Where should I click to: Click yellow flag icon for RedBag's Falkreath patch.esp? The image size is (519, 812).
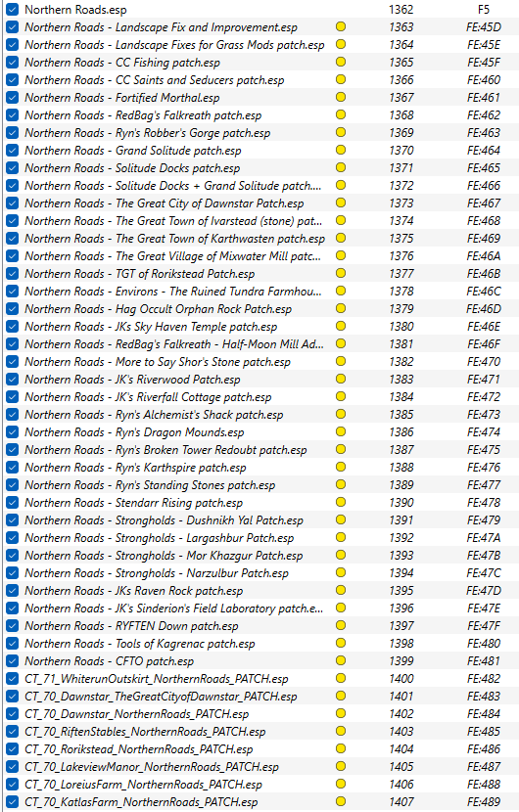coord(341,115)
